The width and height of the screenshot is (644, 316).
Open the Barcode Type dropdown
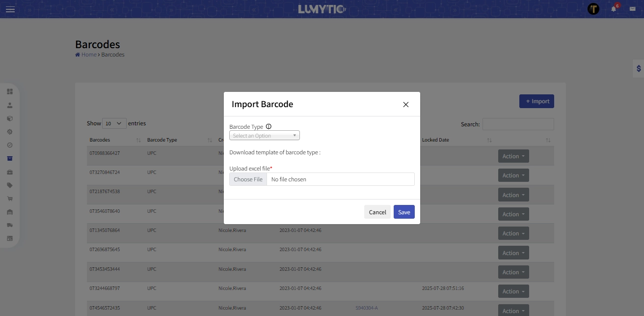264,135
